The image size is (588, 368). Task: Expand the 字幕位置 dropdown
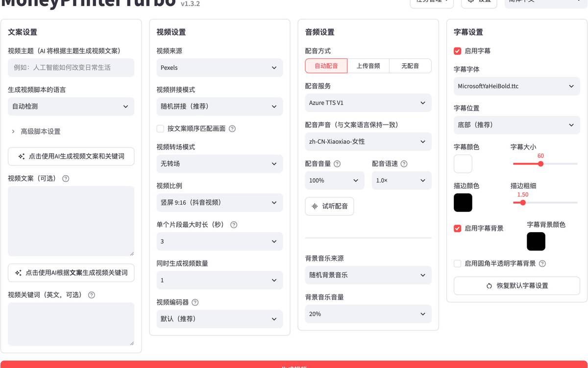(517, 125)
